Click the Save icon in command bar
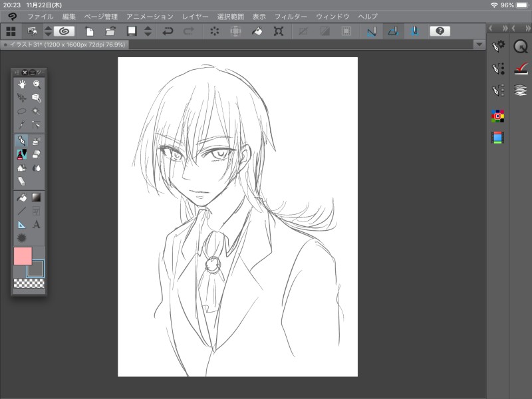Viewport: 532px width, 399px height. click(x=132, y=31)
